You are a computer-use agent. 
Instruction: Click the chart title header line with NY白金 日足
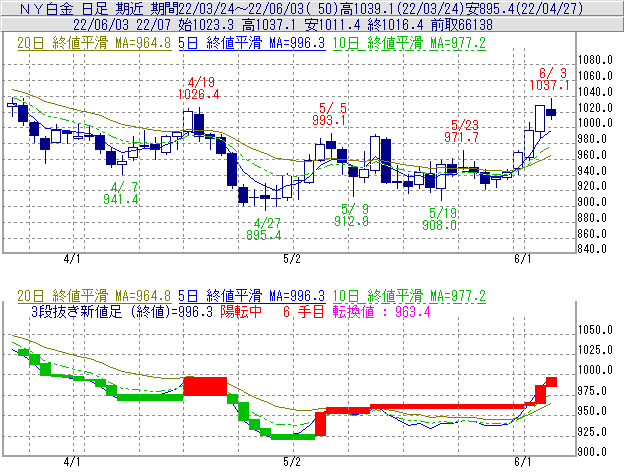[301, 8]
